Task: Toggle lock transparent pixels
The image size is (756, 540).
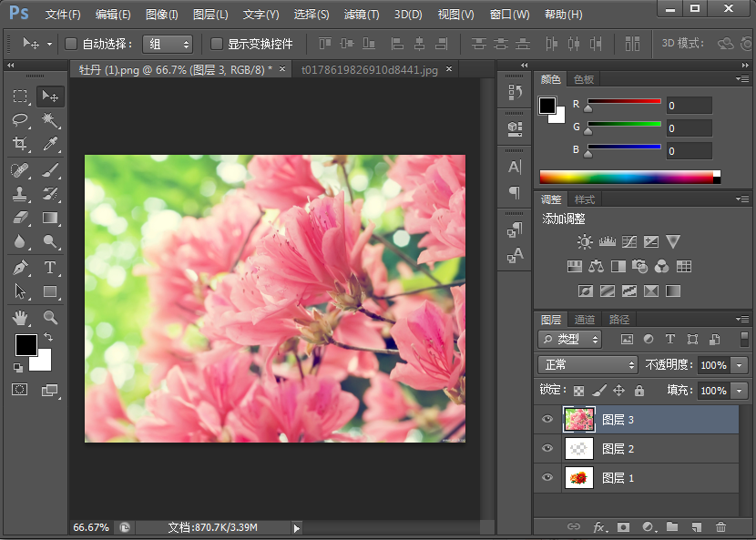Action: (x=578, y=391)
